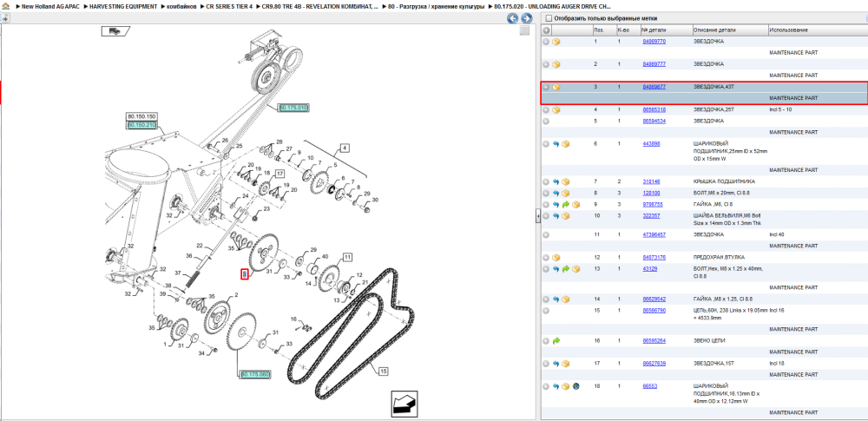The image size is (868, 421).
Task: Click the blue substitution arrow for part 443898
Action: (x=556, y=143)
